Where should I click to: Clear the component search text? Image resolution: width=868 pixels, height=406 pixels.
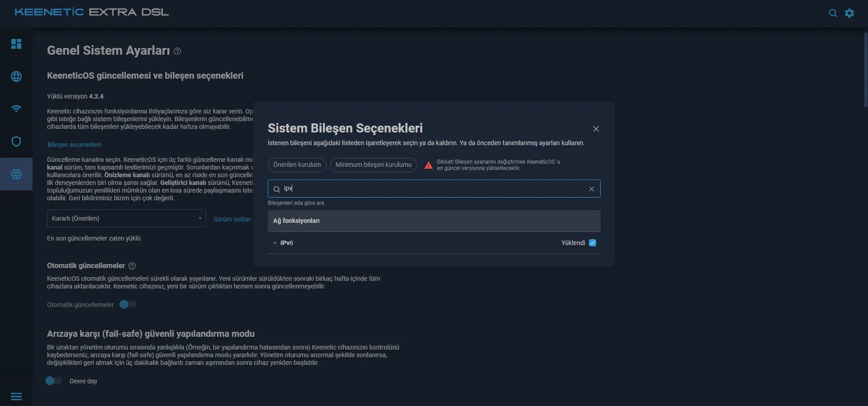591,189
